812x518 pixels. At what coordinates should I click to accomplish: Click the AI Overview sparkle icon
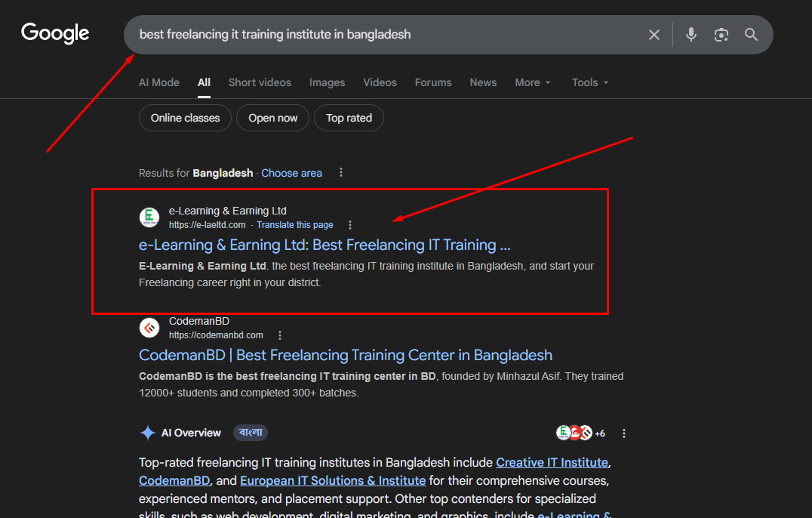point(148,433)
